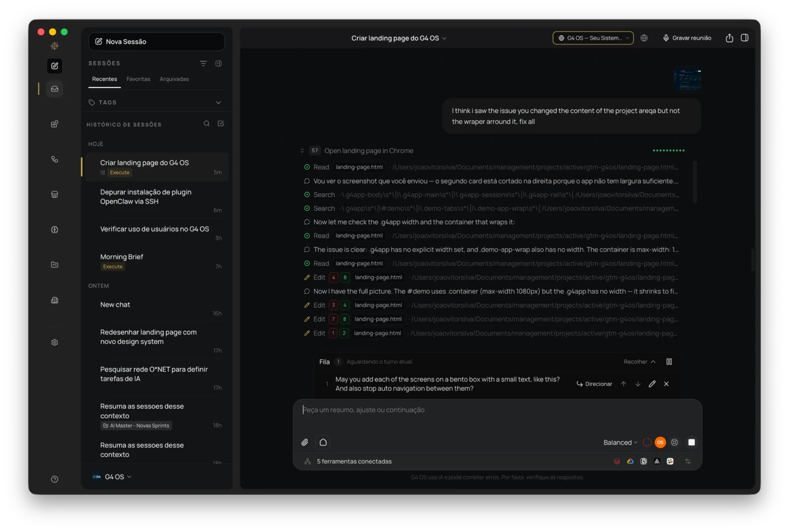Edit the queued message
Image resolution: width=789 pixels, height=532 pixels.
click(652, 384)
